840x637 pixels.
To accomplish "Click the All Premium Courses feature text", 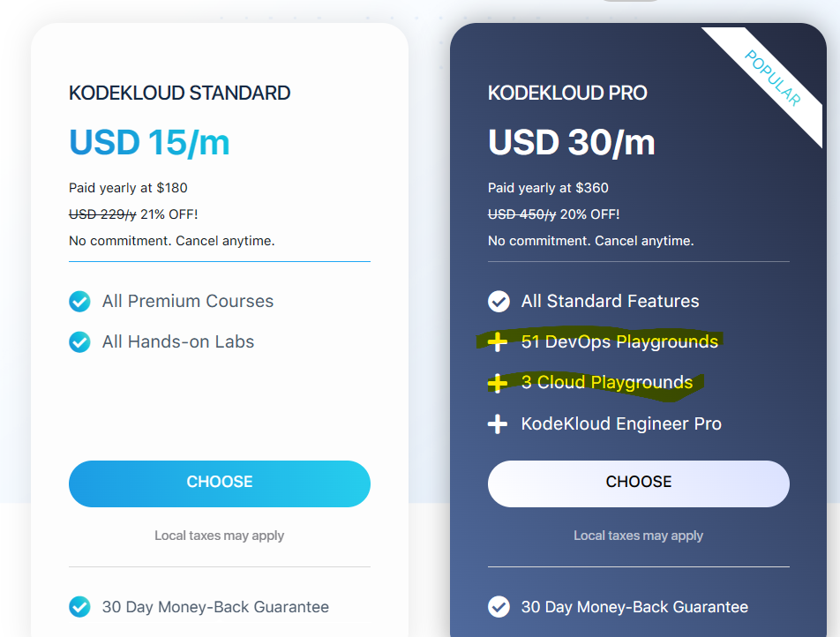I will coord(188,302).
